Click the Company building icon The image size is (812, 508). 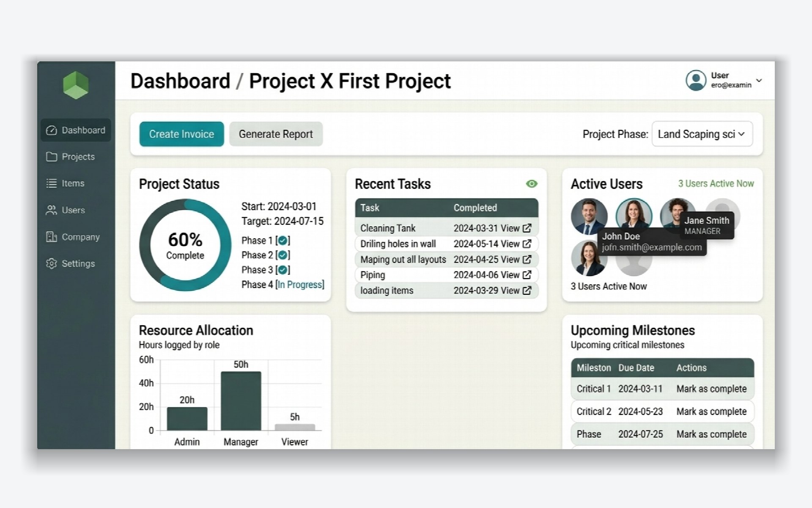tap(51, 237)
